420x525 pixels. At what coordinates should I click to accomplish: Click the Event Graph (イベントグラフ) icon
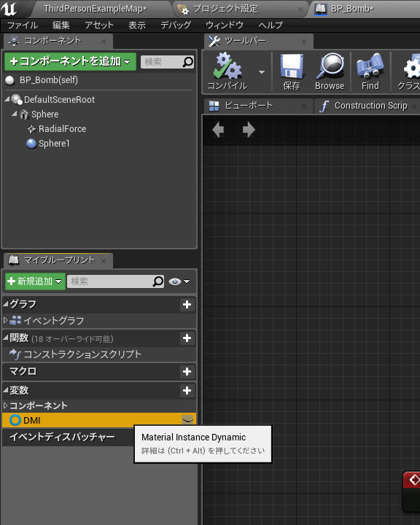(x=15, y=320)
